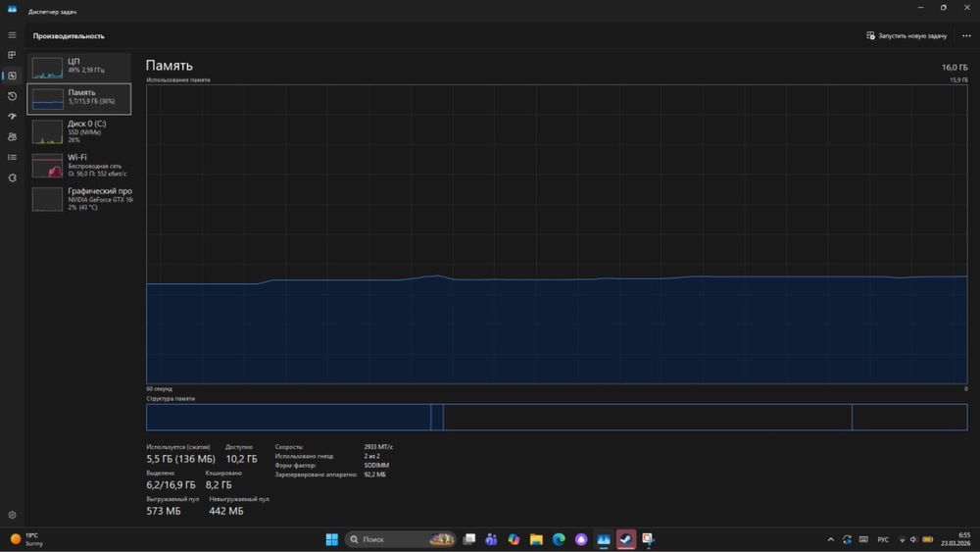Viewport: 980px width, 552px height.
Task: Open the Users page icon
Action: pos(12,137)
